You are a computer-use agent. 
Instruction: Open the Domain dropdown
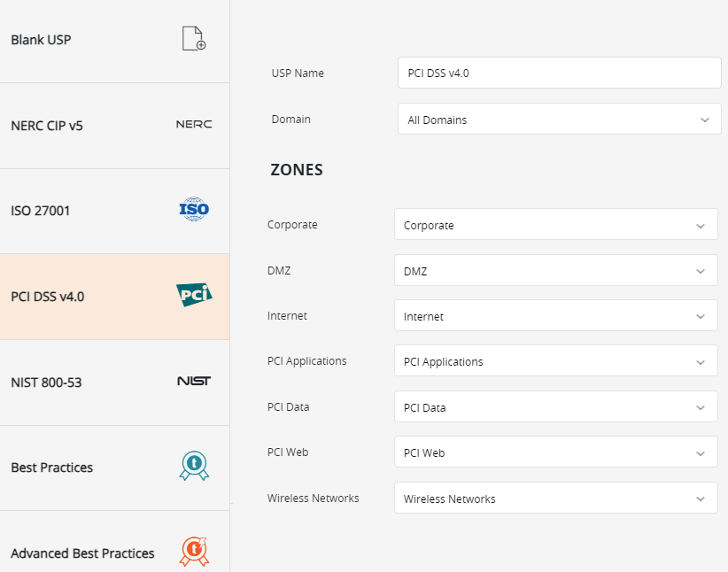[x=559, y=120]
